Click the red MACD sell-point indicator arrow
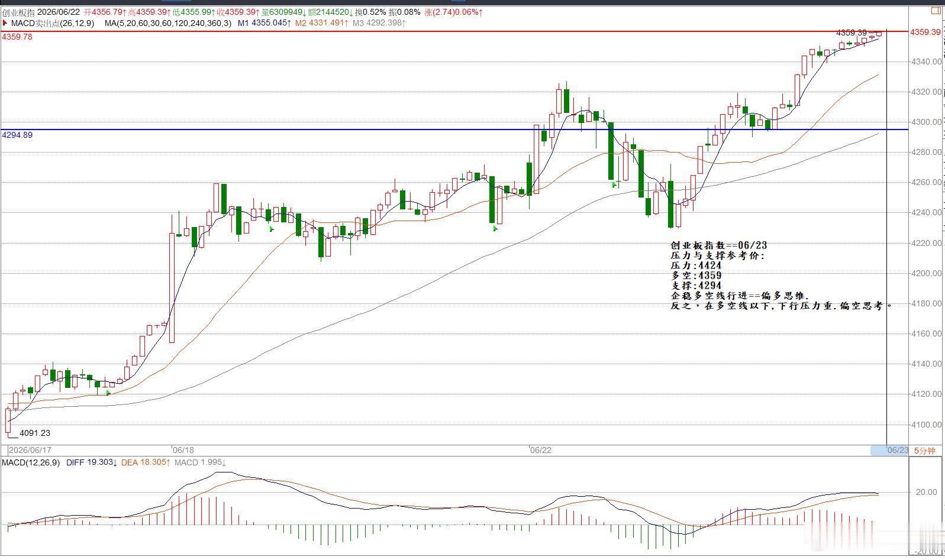Image resolution: width=945 pixels, height=560 pixels. (x=5, y=23)
